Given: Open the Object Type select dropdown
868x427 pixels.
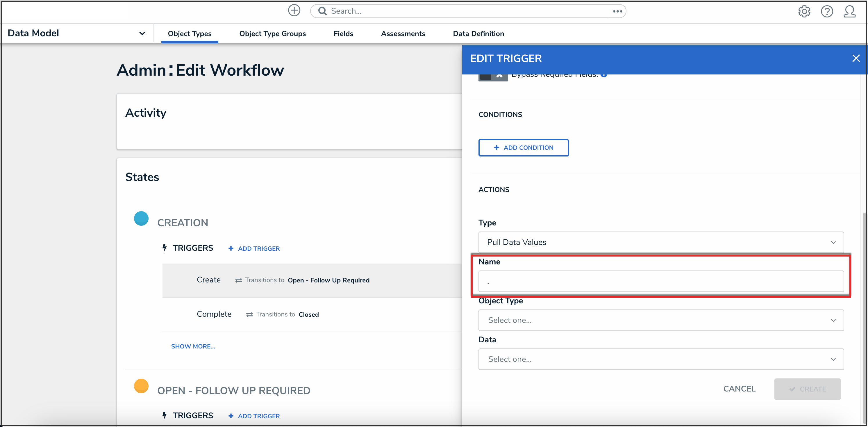Looking at the screenshot, I should click(660, 320).
